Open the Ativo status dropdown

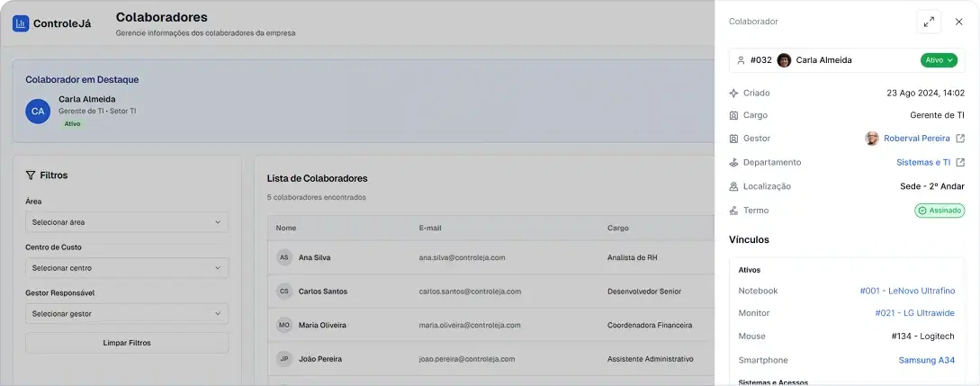pos(939,60)
